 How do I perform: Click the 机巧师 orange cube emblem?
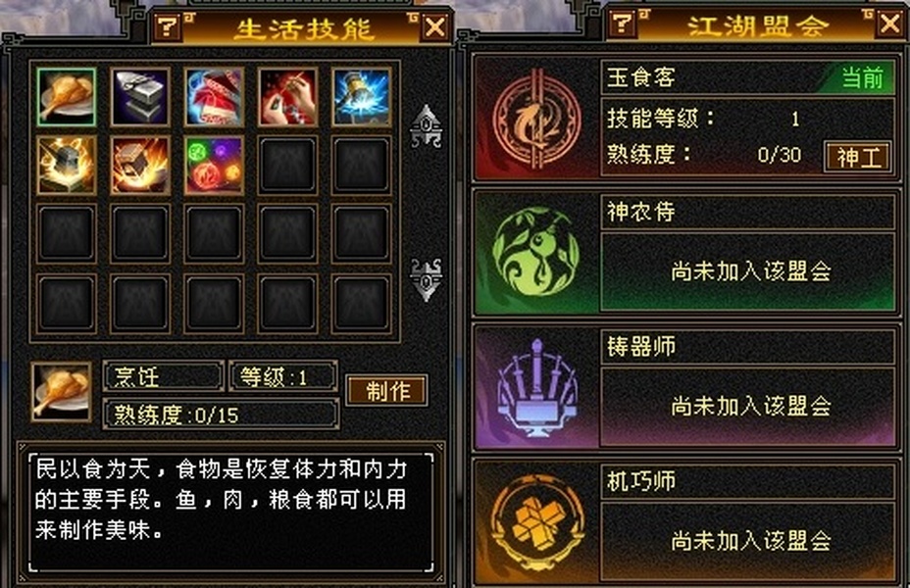pyautogui.click(x=536, y=522)
